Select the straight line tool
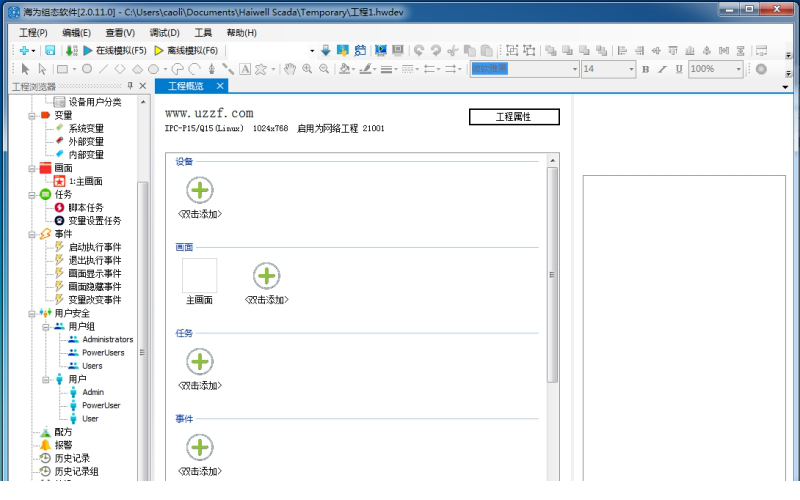The image size is (800, 500). (104, 69)
